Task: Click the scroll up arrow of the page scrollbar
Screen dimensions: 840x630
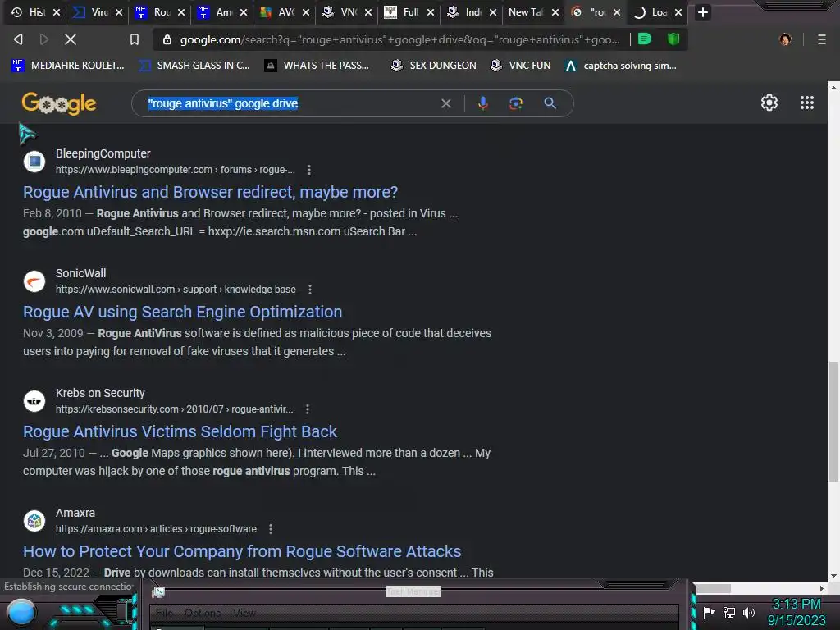Action: pyautogui.click(x=833, y=87)
